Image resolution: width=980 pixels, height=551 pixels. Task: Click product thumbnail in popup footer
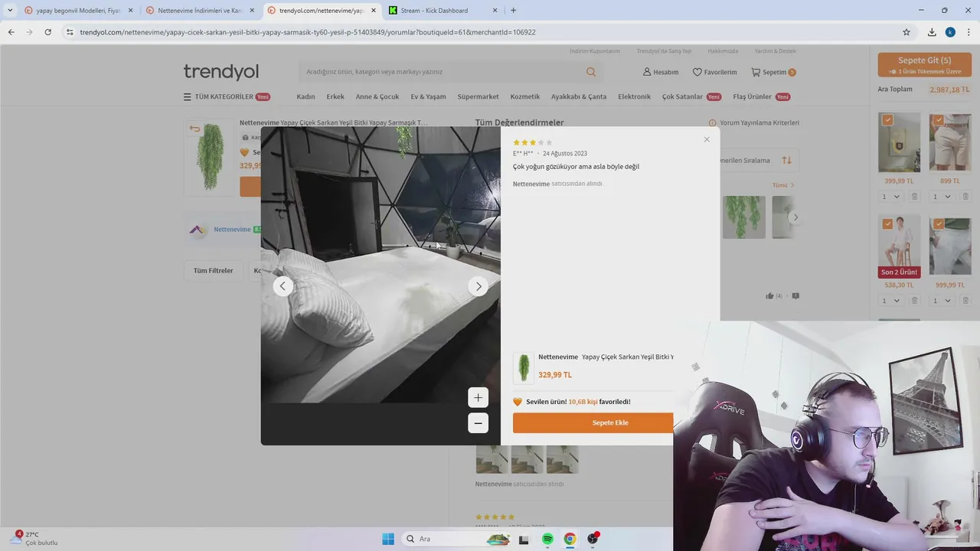(x=524, y=368)
